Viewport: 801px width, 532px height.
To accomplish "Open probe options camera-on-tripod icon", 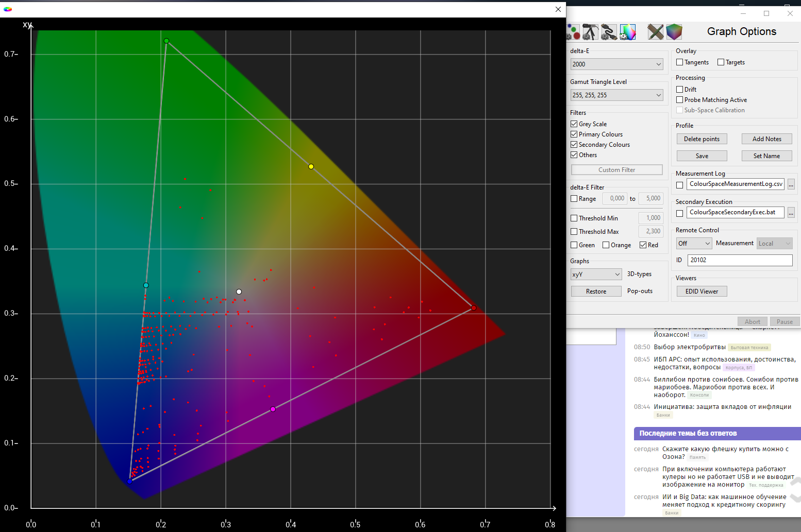I will tap(591, 32).
